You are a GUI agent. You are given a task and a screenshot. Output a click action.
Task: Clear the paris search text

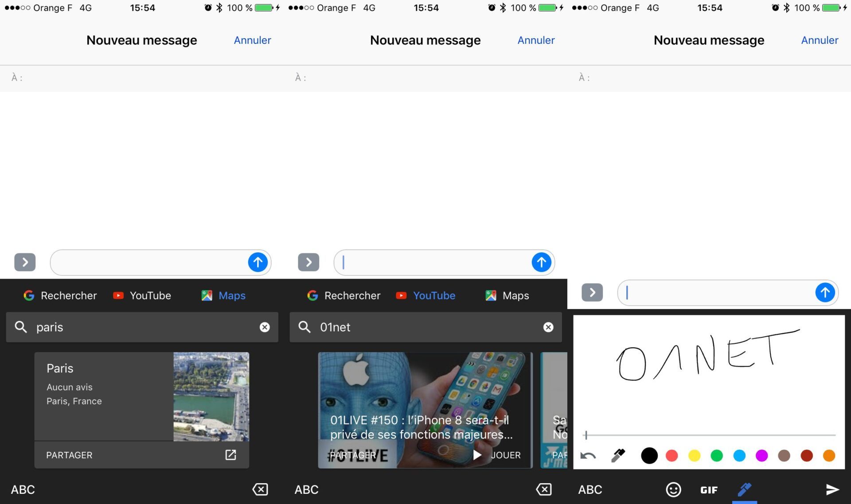[x=265, y=327]
